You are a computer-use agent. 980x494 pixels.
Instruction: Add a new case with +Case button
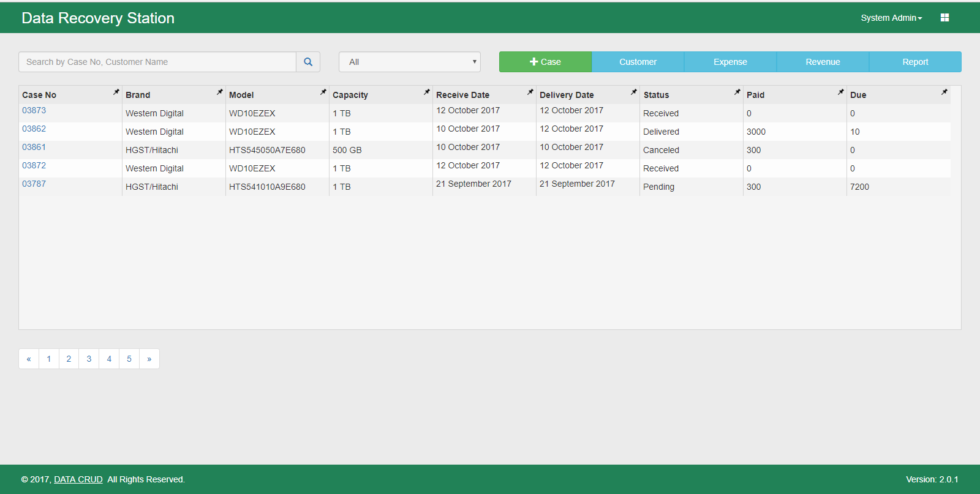point(545,62)
